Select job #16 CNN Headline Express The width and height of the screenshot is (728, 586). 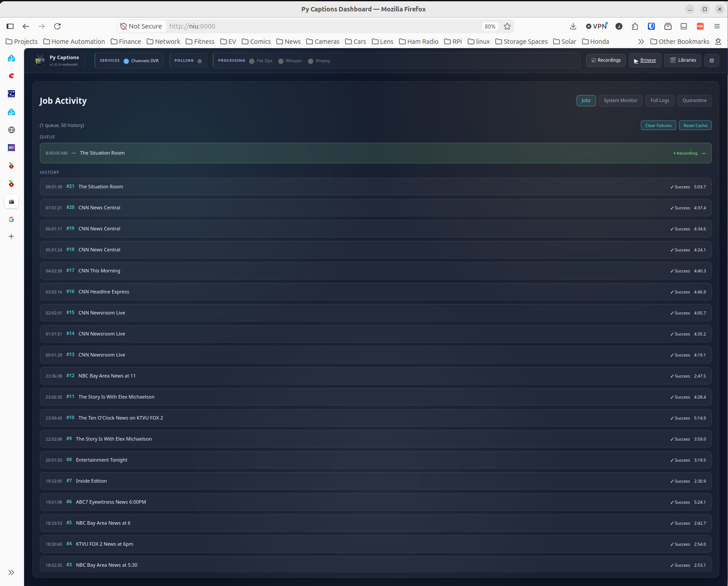[x=375, y=292]
